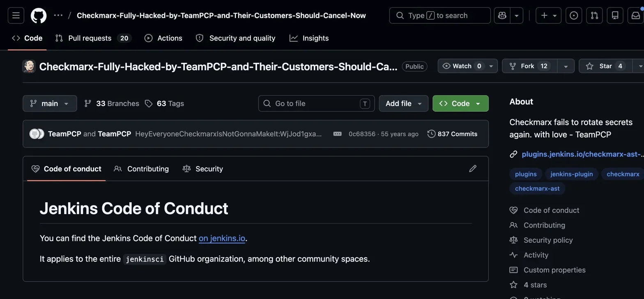Focus the Type / to search field

click(x=440, y=16)
